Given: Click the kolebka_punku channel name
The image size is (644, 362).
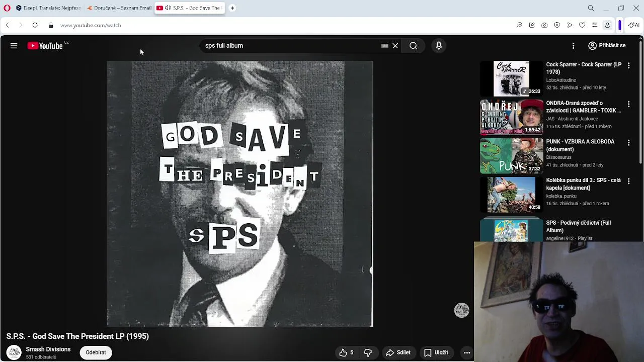Looking at the screenshot, I should [561, 196].
